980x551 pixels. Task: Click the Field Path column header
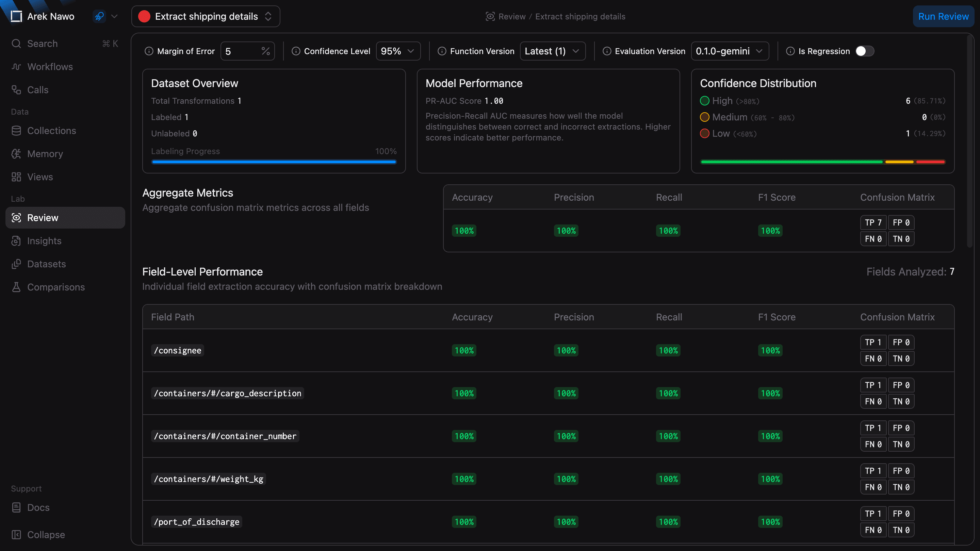point(173,317)
